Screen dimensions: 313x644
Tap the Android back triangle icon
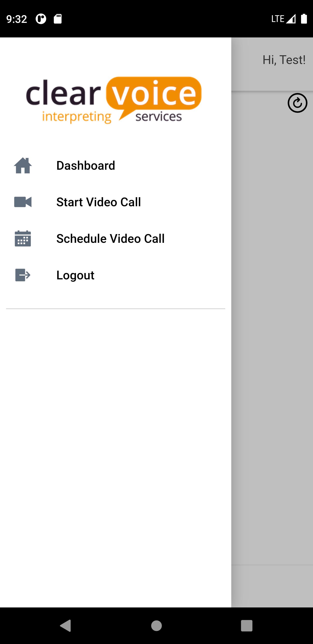(x=66, y=626)
